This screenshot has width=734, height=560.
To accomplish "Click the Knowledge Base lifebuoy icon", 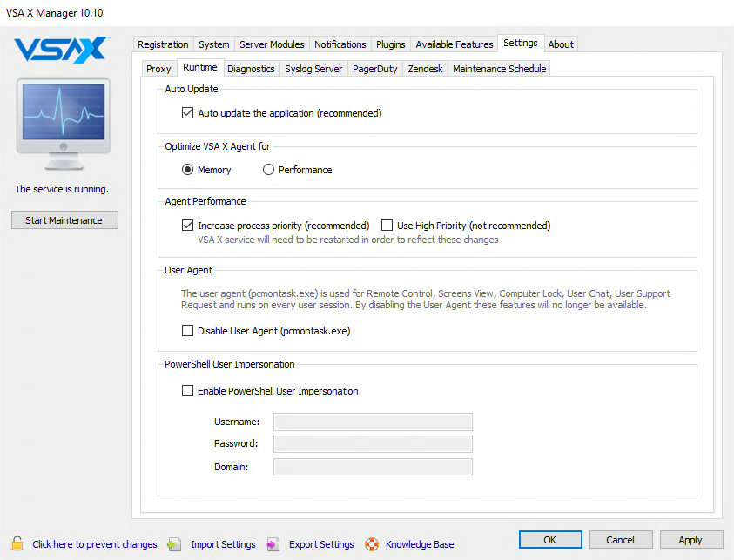I will [372, 544].
